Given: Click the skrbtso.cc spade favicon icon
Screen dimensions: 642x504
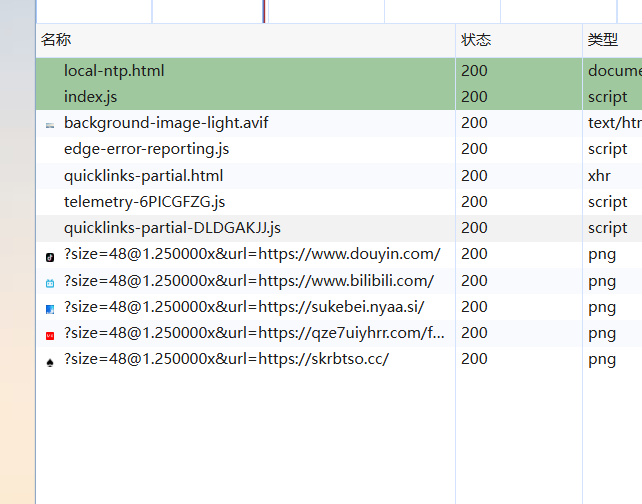Looking at the screenshot, I should tap(50, 362).
